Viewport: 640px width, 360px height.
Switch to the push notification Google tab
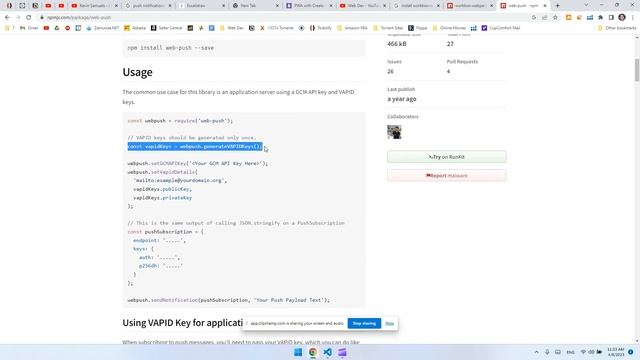(148, 6)
